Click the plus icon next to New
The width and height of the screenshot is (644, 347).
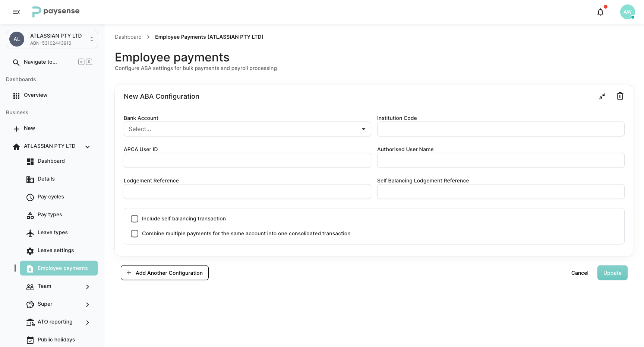16,129
